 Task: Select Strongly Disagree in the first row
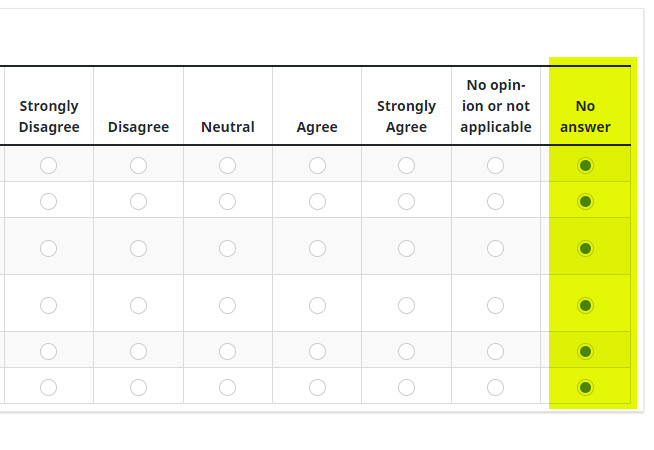coord(48,165)
